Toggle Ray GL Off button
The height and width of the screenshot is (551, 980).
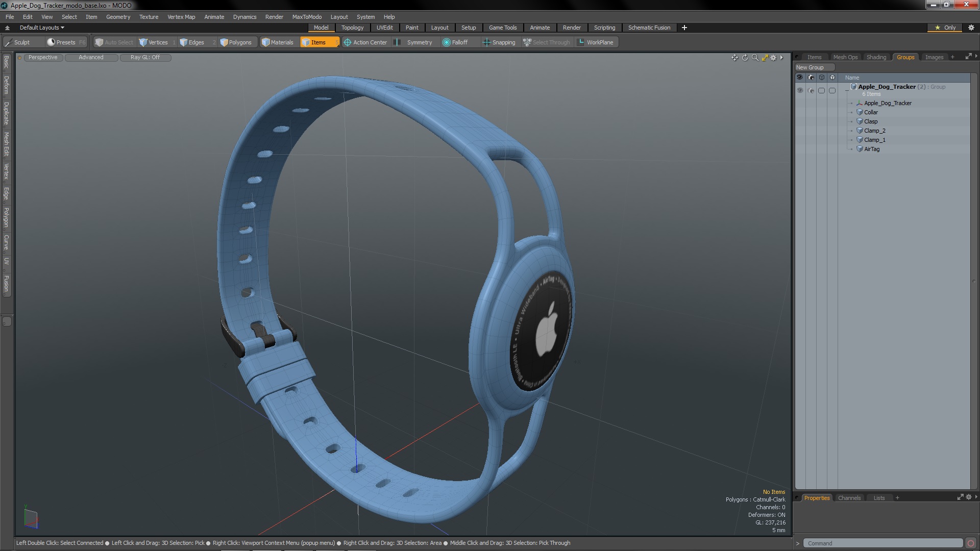145,58
